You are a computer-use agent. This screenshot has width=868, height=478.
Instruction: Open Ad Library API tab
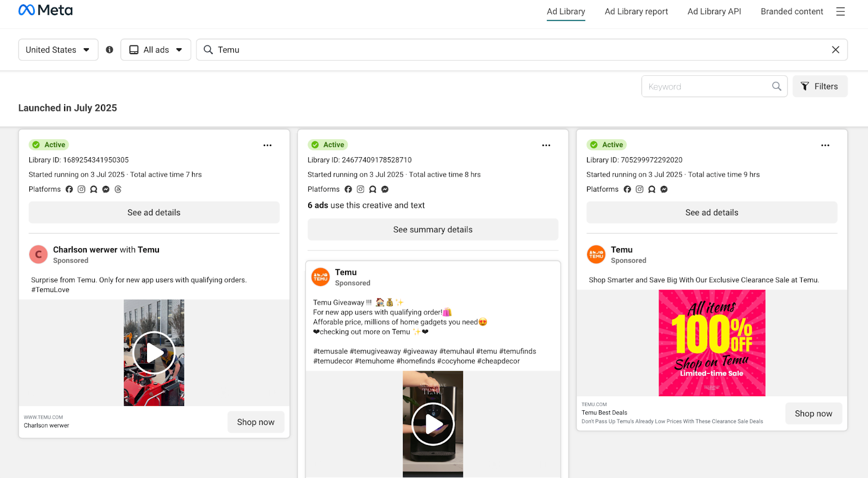pos(714,11)
